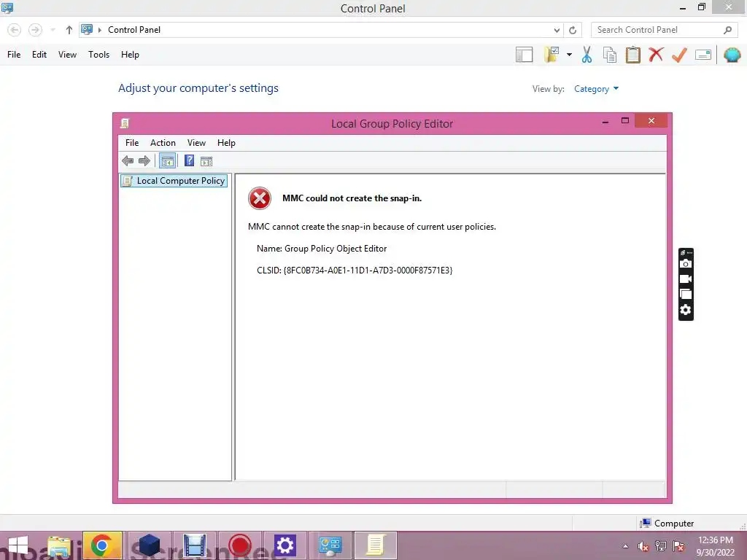Open Help menu in Control Panel window
This screenshot has height=560, width=747.
click(130, 55)
